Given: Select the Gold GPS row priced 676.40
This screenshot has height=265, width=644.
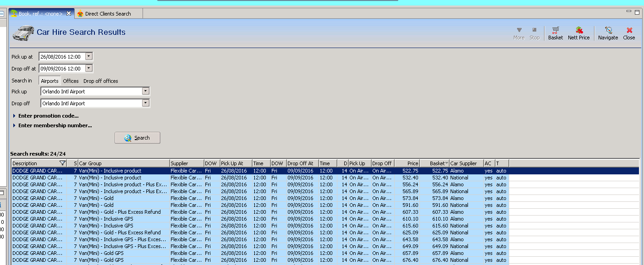Looking at the screenshot, I should (x=325, y=260).
